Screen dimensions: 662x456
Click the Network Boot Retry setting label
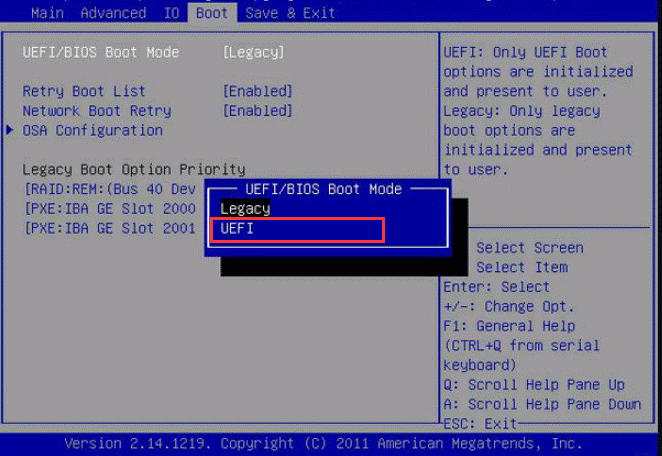96,111
